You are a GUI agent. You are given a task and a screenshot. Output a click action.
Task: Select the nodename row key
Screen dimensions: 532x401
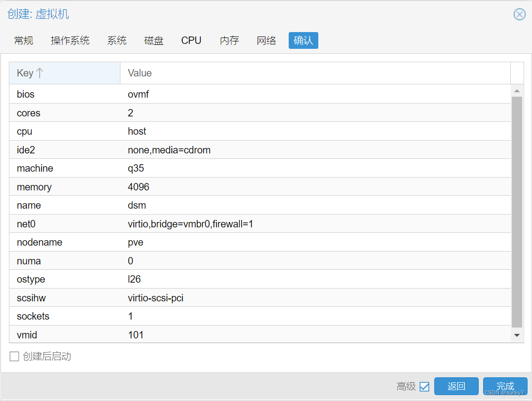[x=39, y=242]
